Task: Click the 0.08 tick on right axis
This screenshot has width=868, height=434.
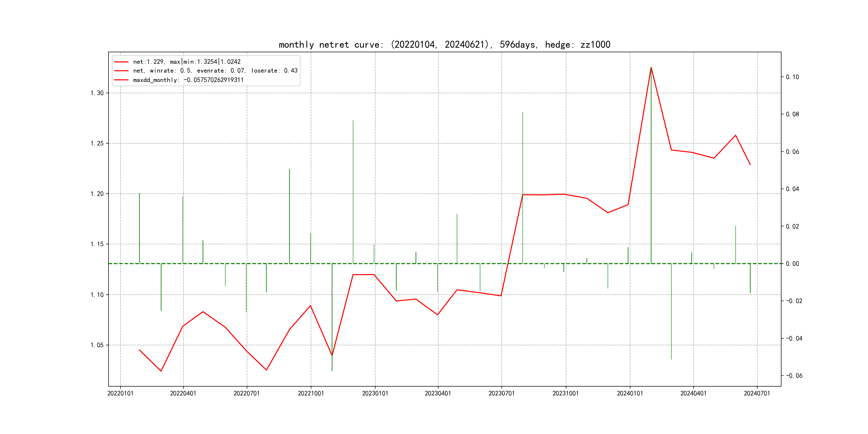Action: coord(792,114)
